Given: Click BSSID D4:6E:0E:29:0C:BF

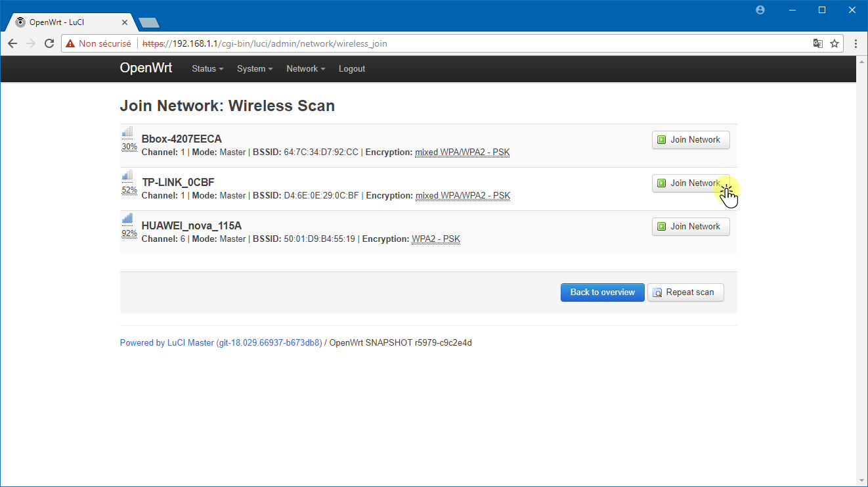Looking at the screenshot, I should [322, 196].
